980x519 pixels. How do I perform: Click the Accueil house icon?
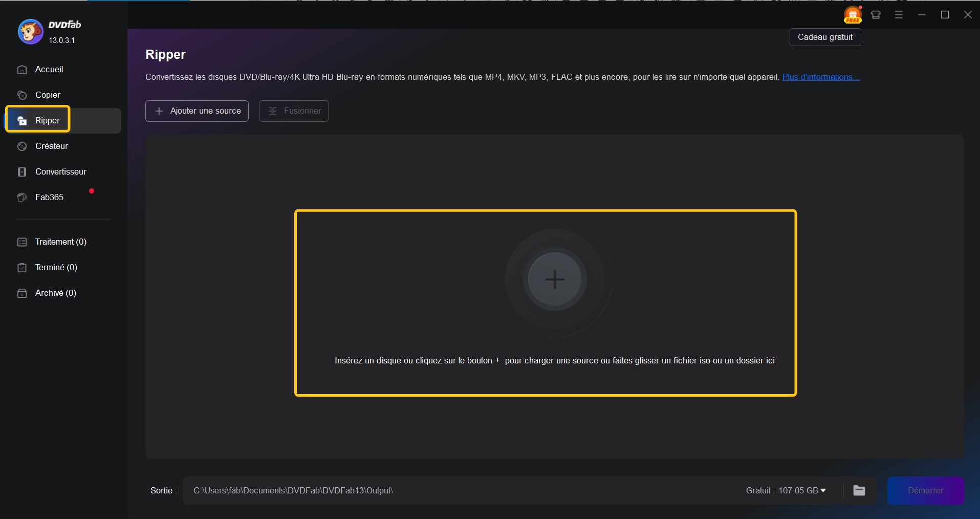(22, 70)
